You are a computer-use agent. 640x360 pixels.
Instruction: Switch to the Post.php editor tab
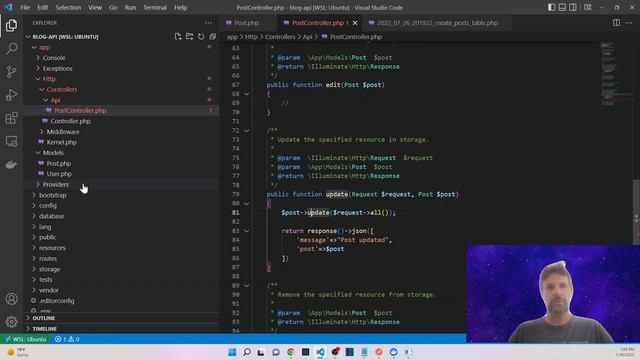tap(246, 23)
